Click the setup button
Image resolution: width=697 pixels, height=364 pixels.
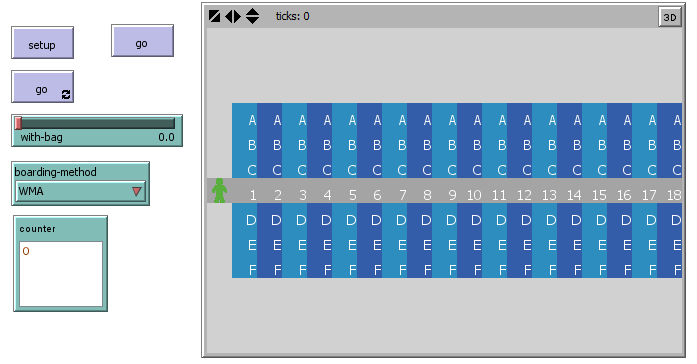(x=42, y=43)
